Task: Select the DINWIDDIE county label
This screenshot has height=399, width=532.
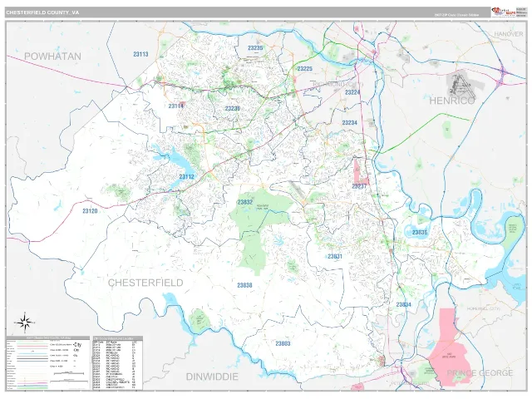Action: (212, 377)
